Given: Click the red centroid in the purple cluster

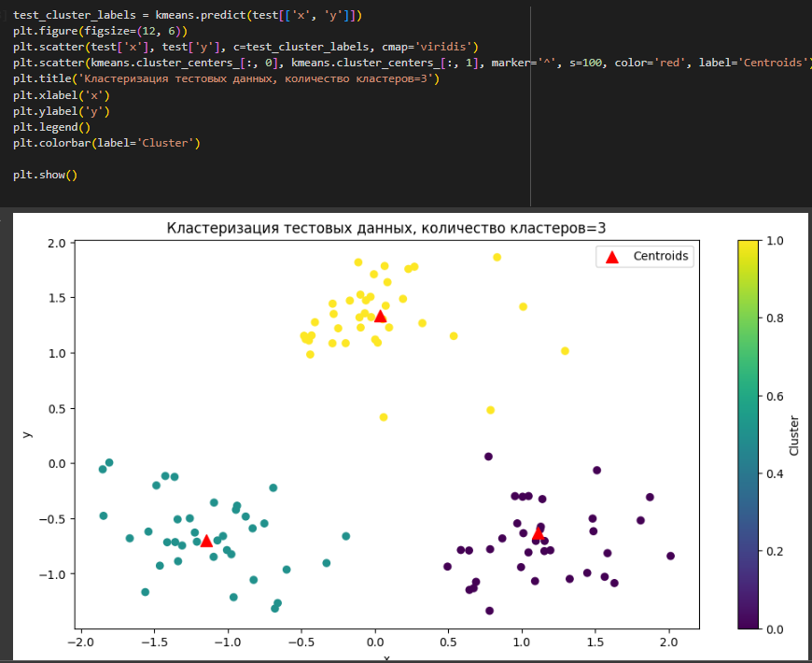Looking at the screenshot, I should 538,534.
